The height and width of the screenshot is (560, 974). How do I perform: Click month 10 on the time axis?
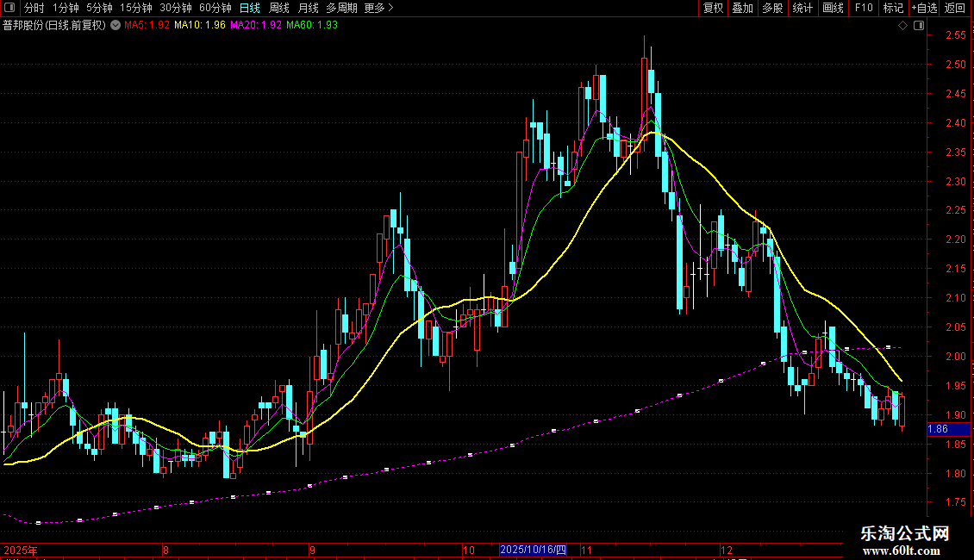point(469,550)
